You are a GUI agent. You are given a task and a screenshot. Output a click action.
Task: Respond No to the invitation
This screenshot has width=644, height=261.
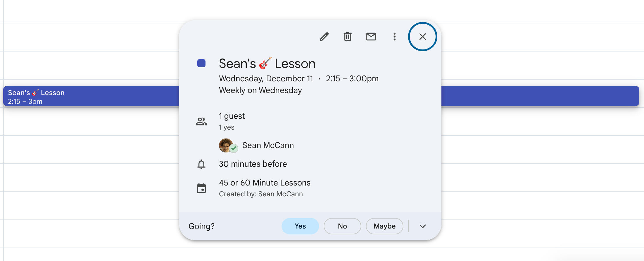click(342, 226)
